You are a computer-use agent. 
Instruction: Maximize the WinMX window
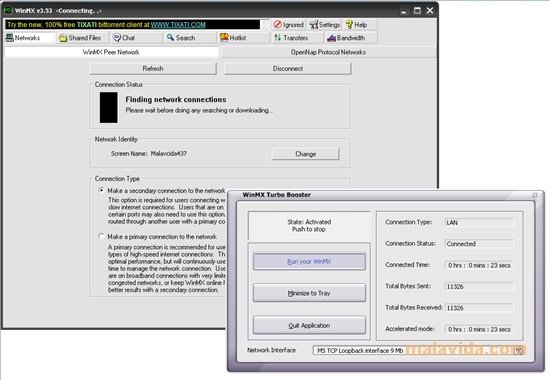click(417, 11)
